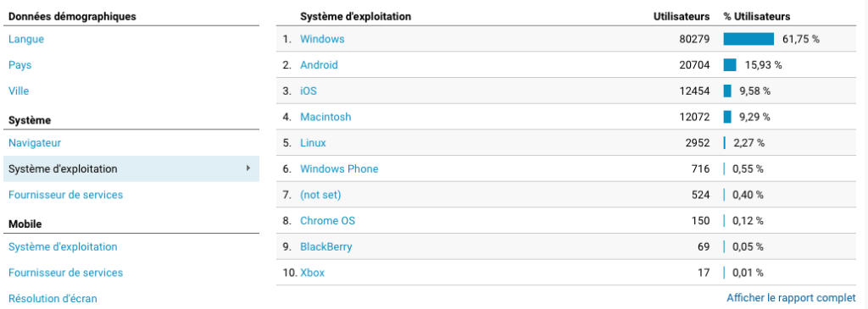
Task: Open the Linux operating system link
Action: coord(313,143)
